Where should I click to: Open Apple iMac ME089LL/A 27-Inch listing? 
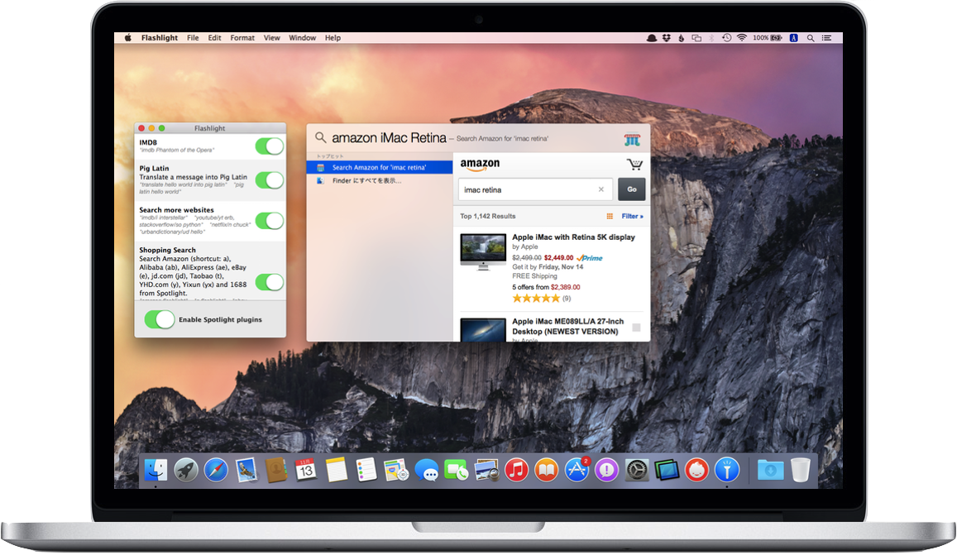[567, 326]
